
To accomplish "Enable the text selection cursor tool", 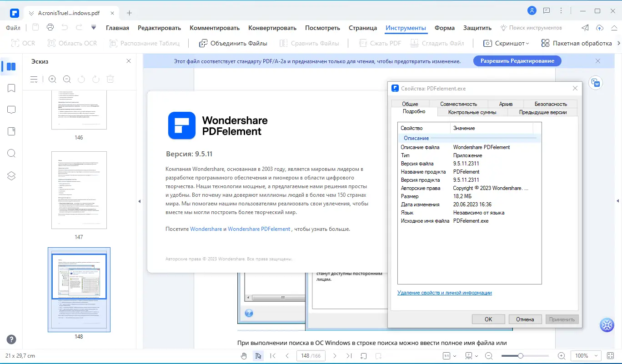I will (x=258, y=356).
